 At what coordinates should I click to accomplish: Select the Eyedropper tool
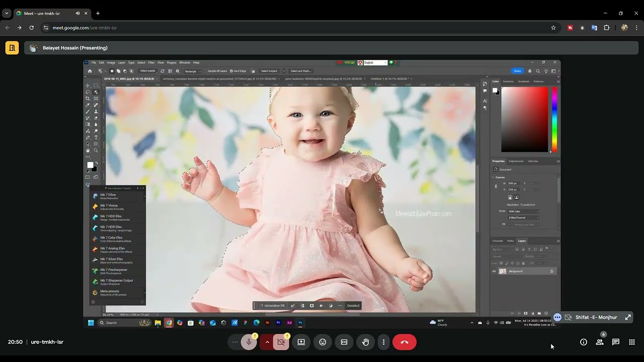tap(88, 105)
